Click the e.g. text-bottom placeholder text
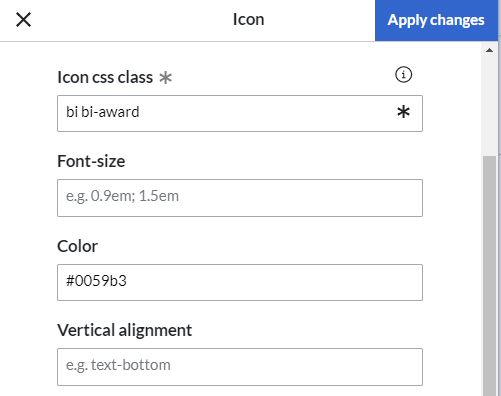Image resolution: width=501 pixels, height=396 pixels. pyautogui.click(x=118, y=365)
